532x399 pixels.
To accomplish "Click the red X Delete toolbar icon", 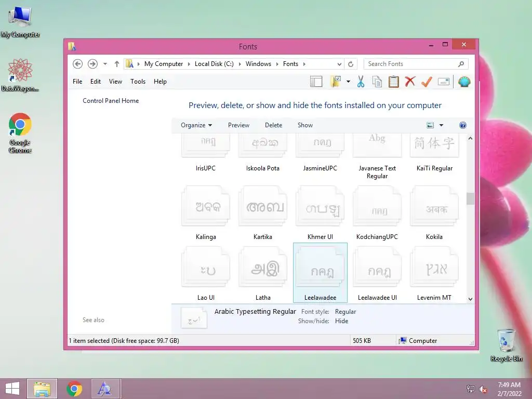I will [410, 82].
